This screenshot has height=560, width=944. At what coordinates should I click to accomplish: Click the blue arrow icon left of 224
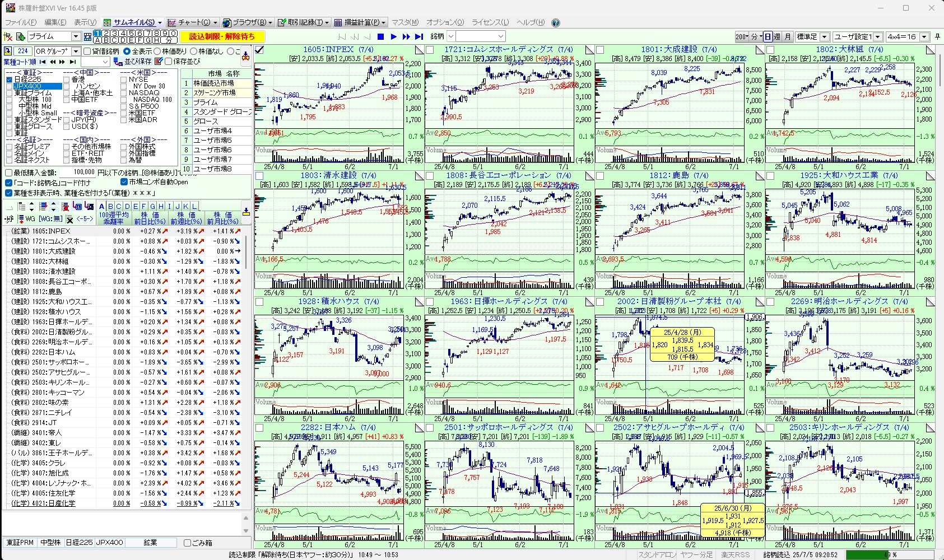[x=8, y=51]
